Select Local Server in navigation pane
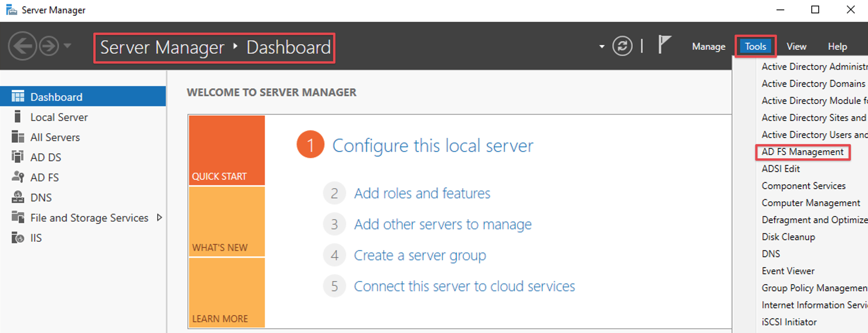 click(x=83, y=117)
